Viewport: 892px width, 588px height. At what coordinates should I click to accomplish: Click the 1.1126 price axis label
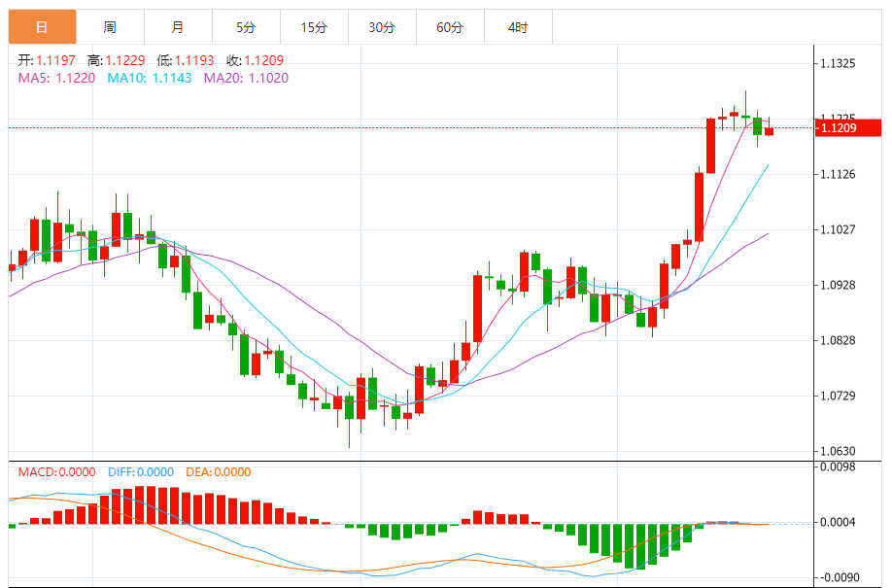tap(838, 174)
